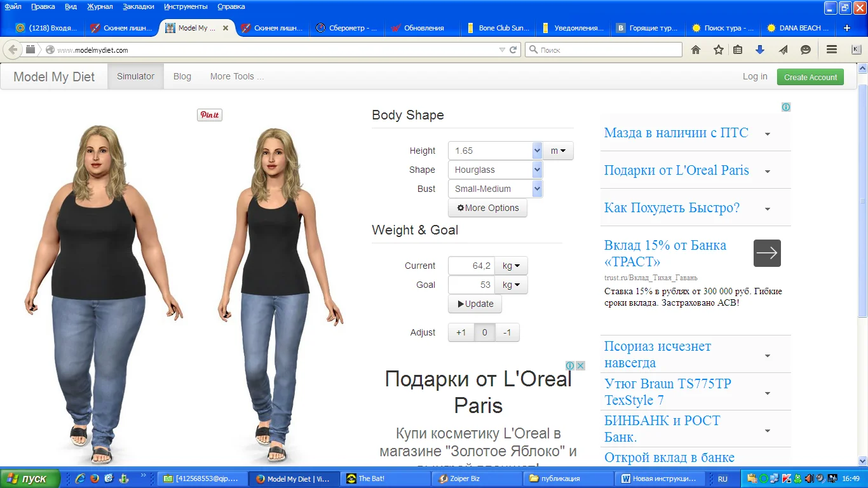Open the Shape dropdown showing Hourglass
Image resolution: width=868 pixels, height=488 pixels.
496,170
